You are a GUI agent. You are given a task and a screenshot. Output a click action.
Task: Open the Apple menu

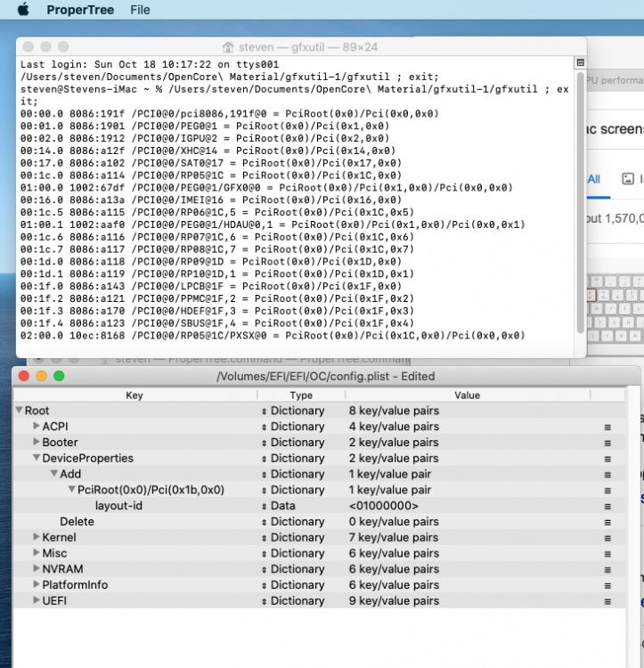[x=23, y=10]
